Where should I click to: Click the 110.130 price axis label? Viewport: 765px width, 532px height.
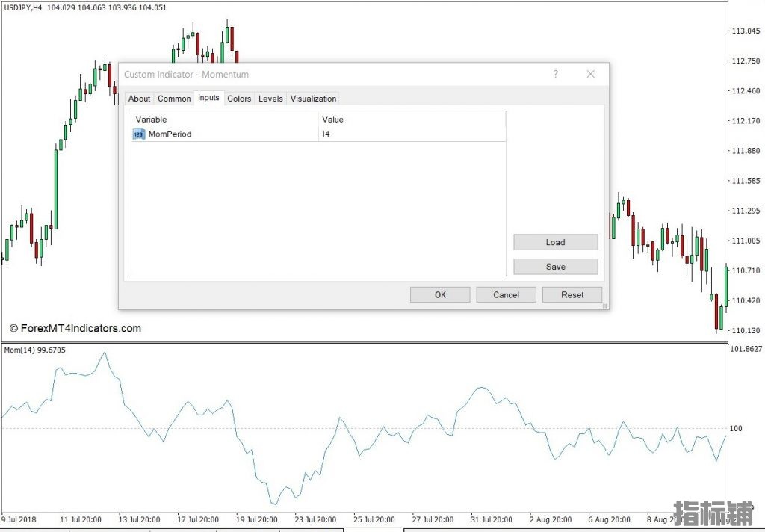tap(746, 330)
